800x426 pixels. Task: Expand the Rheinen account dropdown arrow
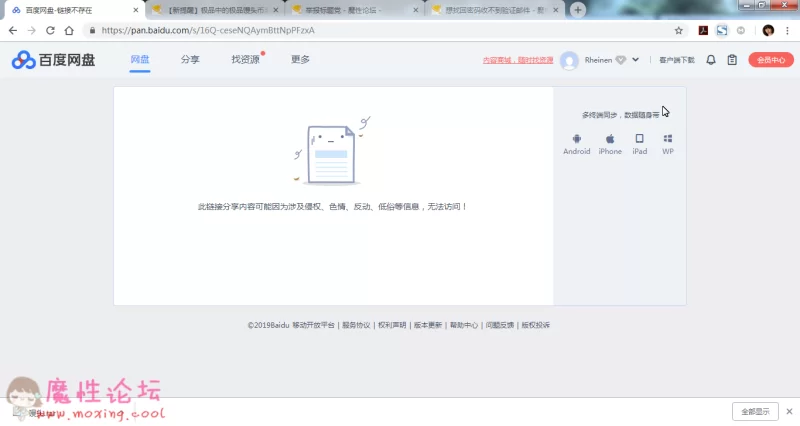tap(635, 60)
